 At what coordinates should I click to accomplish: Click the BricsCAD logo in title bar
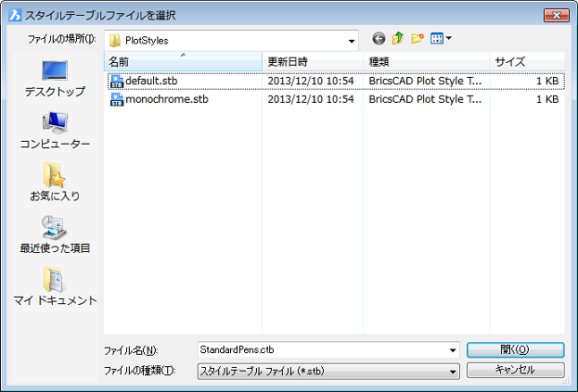[15, 15]
